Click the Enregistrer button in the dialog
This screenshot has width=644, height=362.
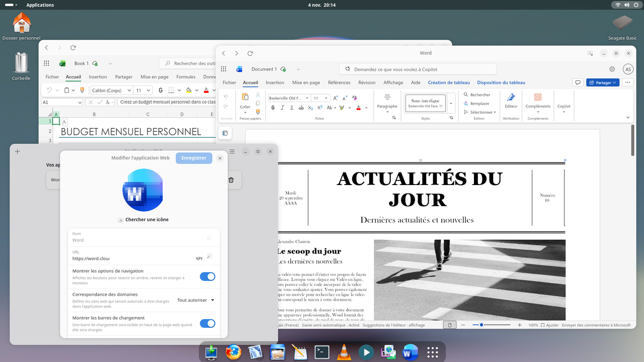pos(194,158)
